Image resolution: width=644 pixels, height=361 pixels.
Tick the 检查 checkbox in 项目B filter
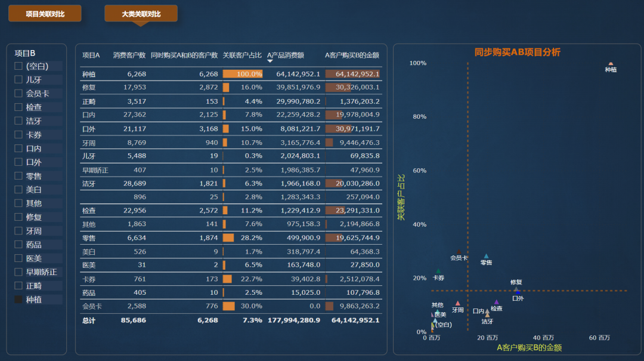(x=18, y=107)
